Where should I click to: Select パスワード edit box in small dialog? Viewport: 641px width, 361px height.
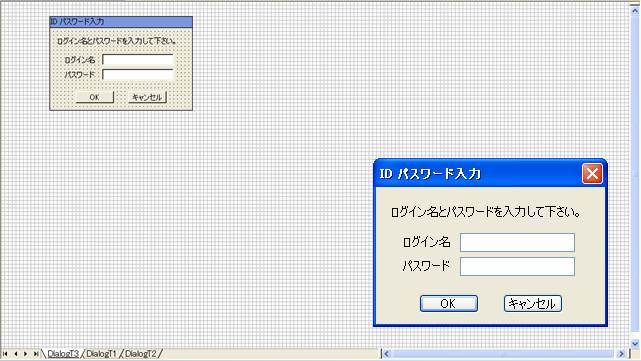point(138,74)
